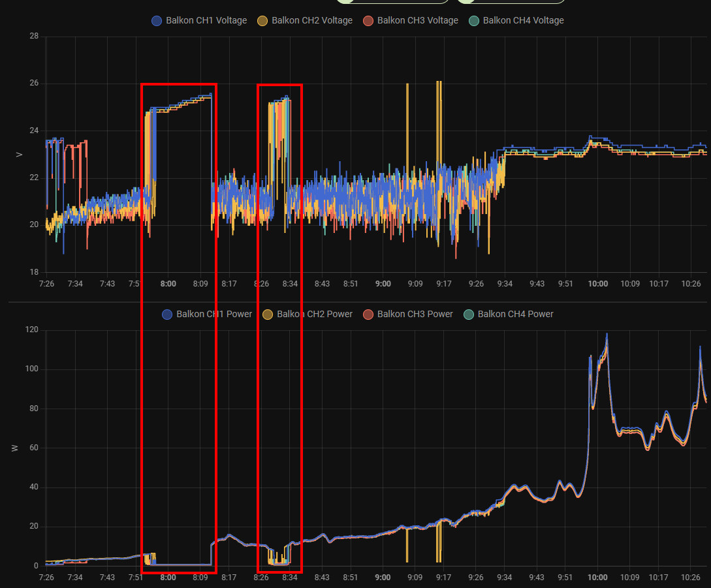Toggle Balkon CH4 Power series color dot
Viewport: 711px width, 588px height.
point(468,315)
